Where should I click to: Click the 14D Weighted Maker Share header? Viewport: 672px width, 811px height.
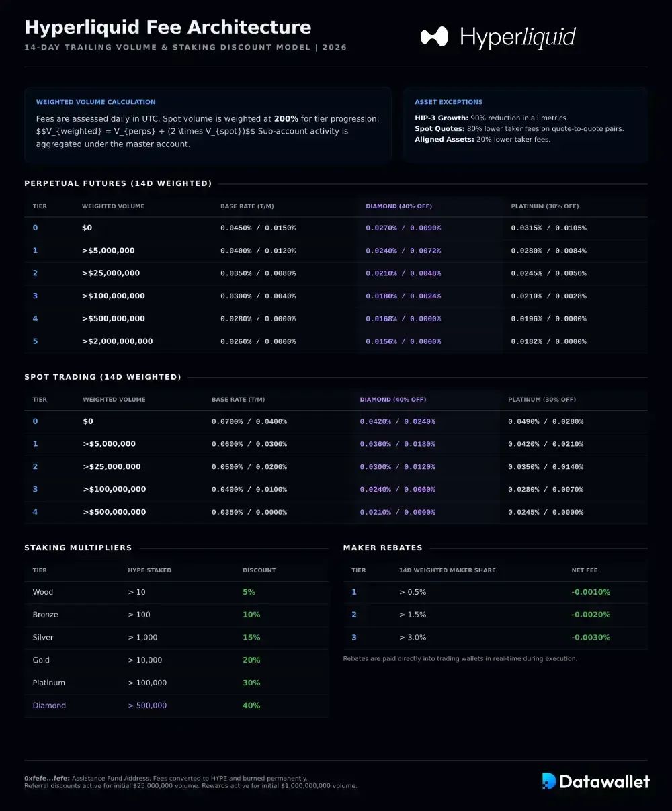448,570
